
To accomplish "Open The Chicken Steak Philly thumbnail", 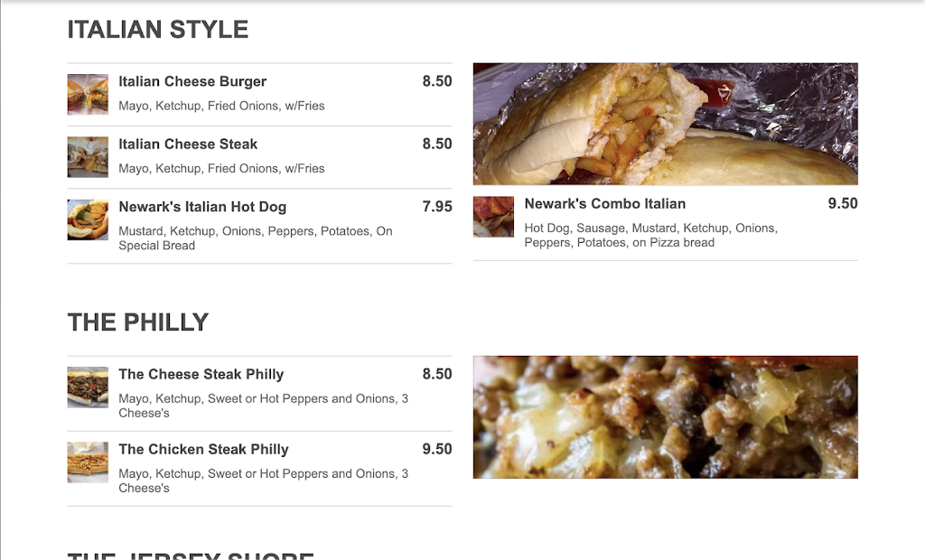I will click(x=88, y=462).
